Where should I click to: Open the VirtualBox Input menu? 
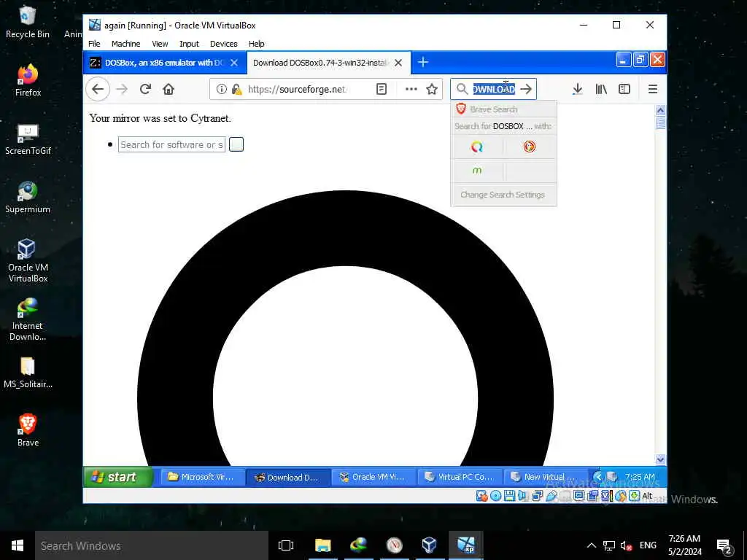189,44
